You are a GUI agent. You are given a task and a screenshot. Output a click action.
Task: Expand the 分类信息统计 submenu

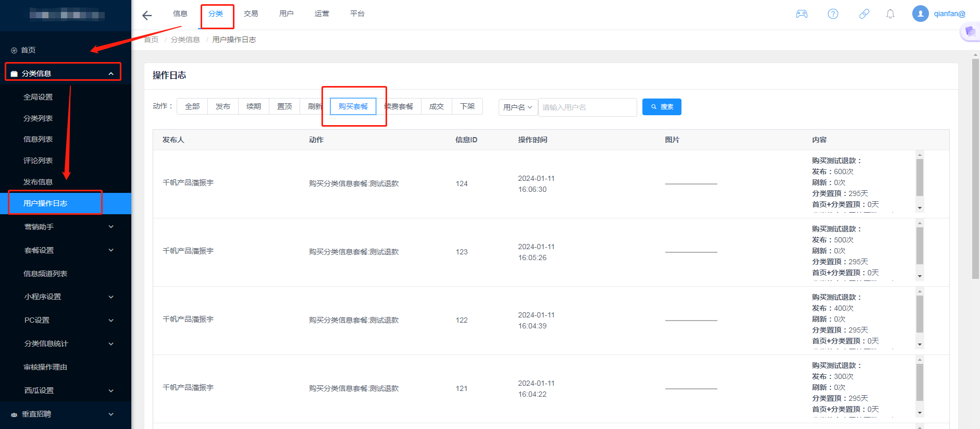tap(111, 344)
